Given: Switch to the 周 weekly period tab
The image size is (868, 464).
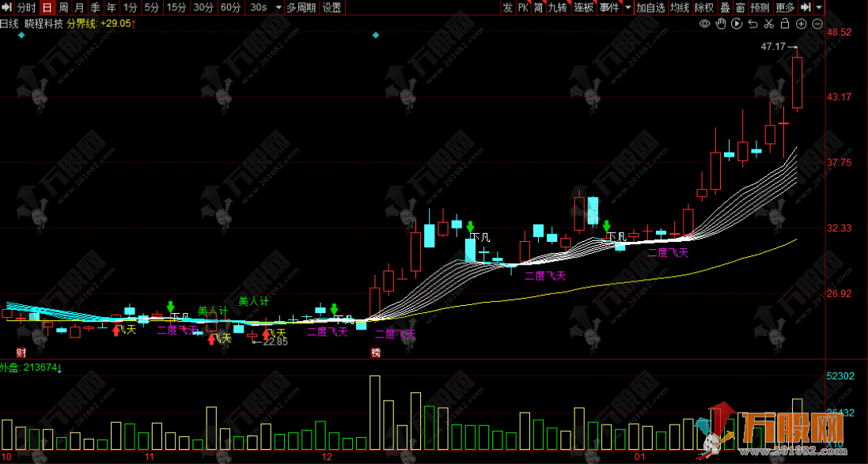Looking at the screenshot, I should 63,7.
